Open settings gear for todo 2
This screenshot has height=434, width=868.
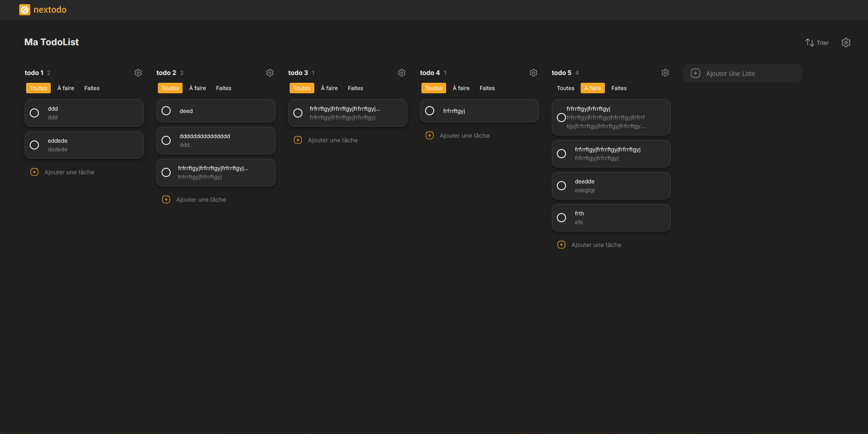(270, 73)
